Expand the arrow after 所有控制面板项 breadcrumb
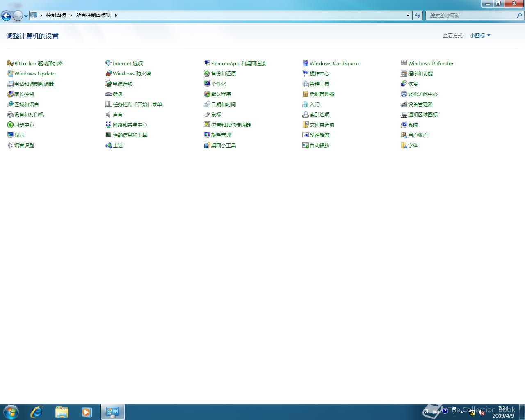Viewport: 525px width, 420px height. coord(116,15)
